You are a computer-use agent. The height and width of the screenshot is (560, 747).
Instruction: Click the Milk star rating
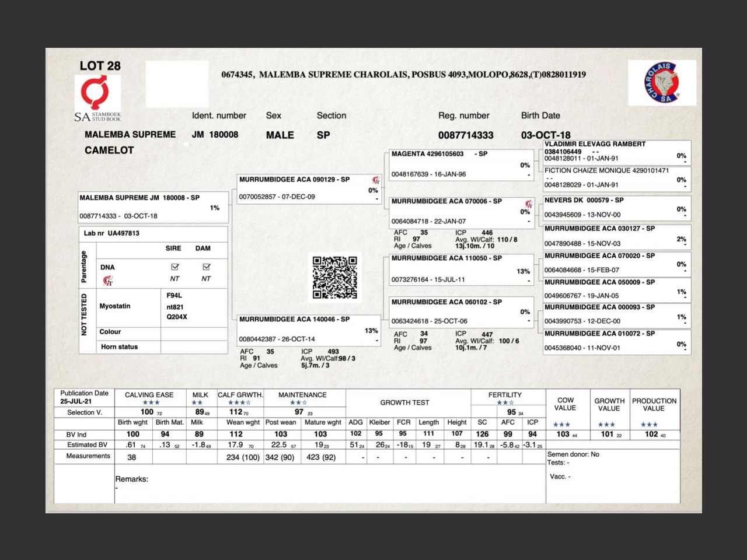click(x=197, y=402)
